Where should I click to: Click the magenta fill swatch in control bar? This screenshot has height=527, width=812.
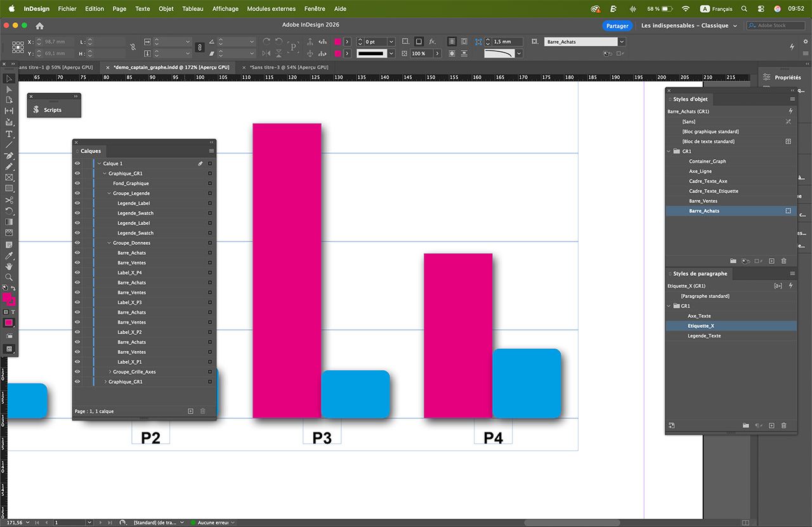click(338, 42)
